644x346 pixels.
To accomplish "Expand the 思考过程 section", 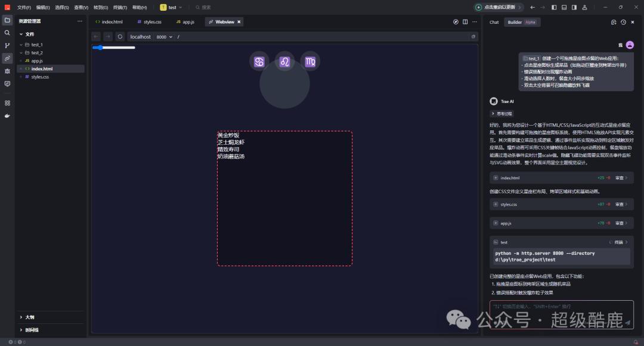I will coord(501,113).
